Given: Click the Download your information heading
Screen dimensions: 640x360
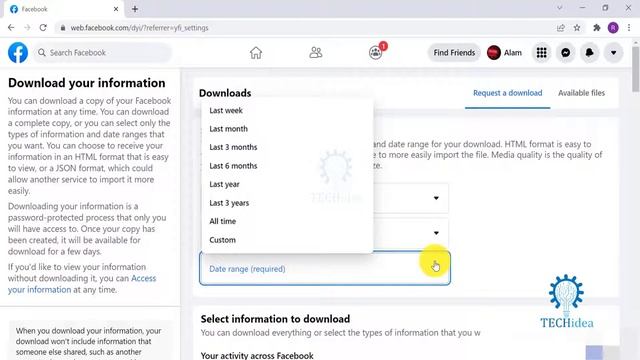Looking at the screenshot, I should coord(87,83).
